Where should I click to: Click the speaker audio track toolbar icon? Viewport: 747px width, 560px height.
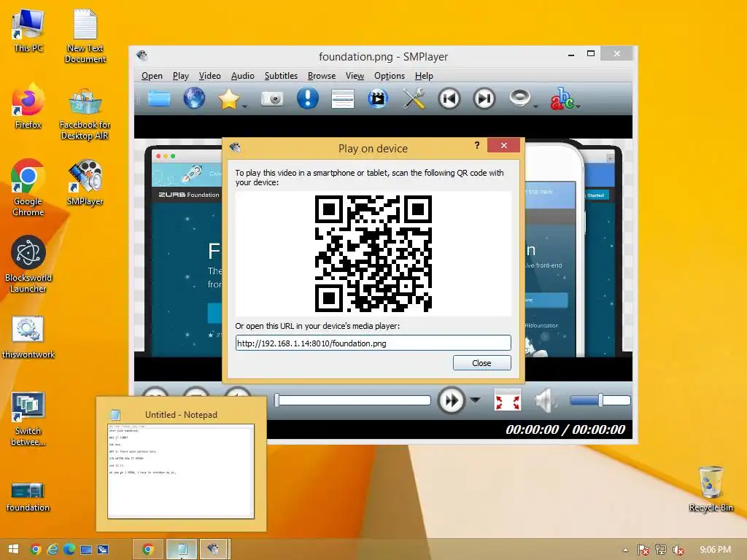point(519,98)
